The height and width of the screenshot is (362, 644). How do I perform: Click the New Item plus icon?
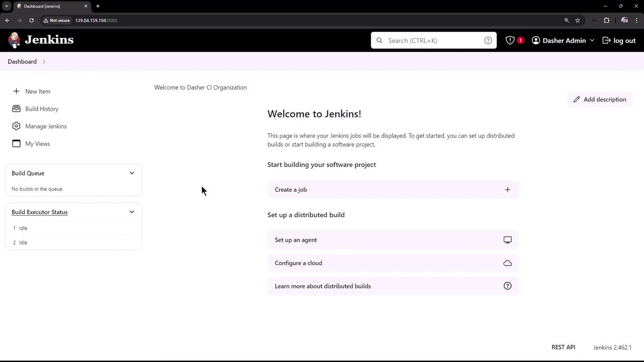tap(16, 91)
